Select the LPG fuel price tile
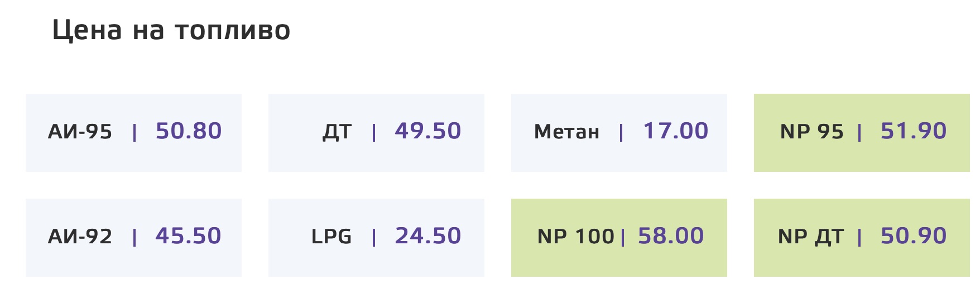 click(376, 238)
